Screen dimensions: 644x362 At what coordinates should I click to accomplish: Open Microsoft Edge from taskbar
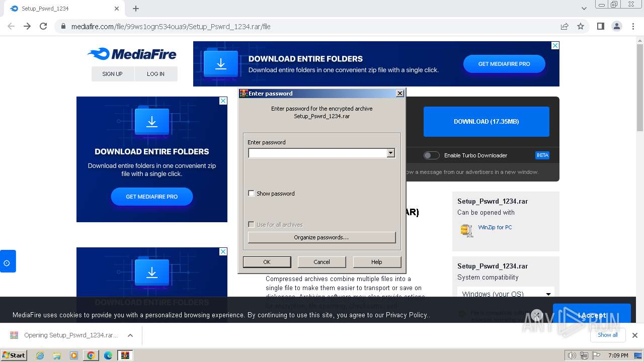108,355
